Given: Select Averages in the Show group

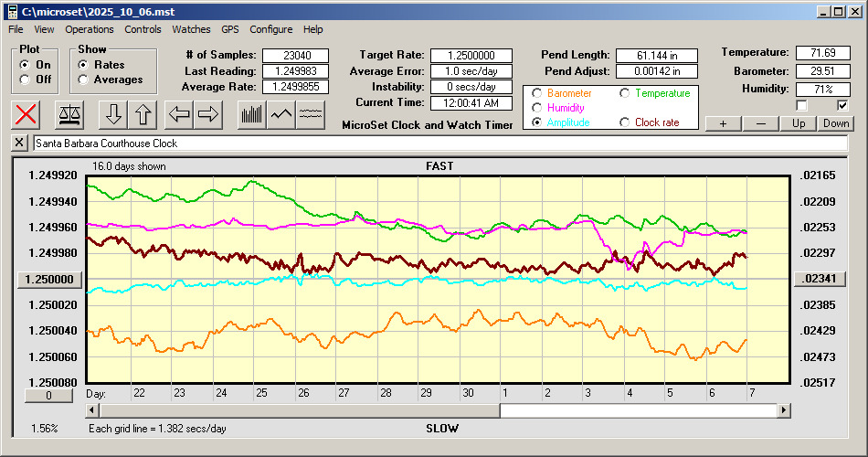Looking at the screenshot, I should coord(84,80).
